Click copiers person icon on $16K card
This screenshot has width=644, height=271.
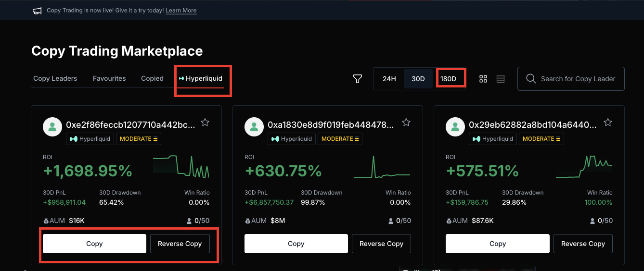[190, 221]
